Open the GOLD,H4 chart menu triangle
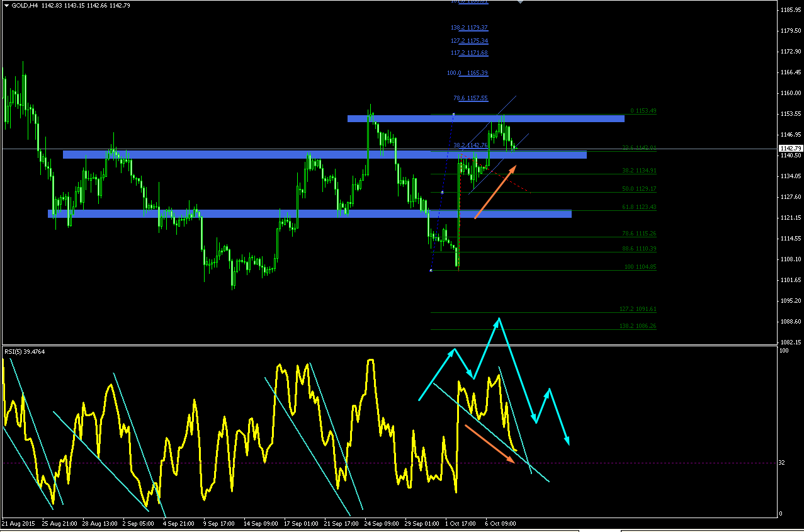The width and height of the screenshot is (804, 532). coord(6,6)
